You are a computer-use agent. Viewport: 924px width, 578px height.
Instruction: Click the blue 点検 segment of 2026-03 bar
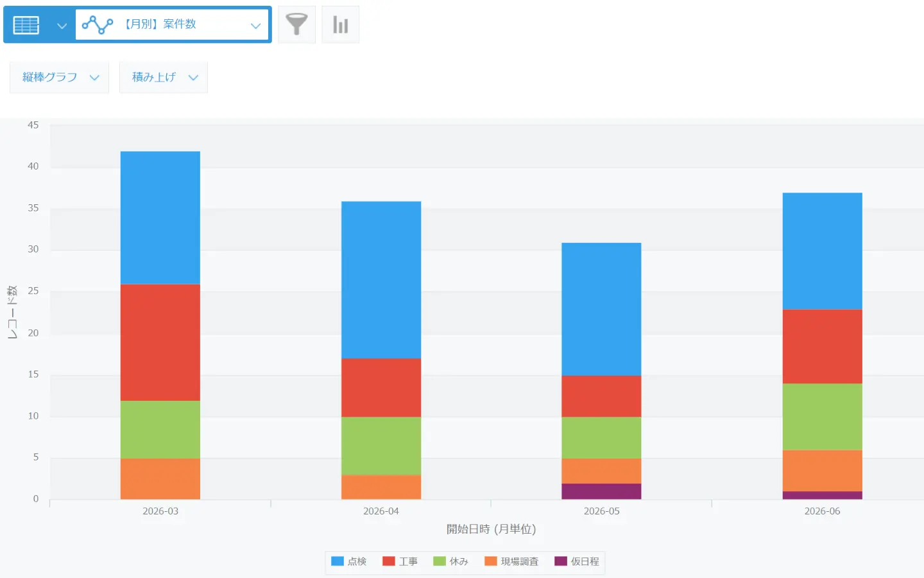[160, 218]
